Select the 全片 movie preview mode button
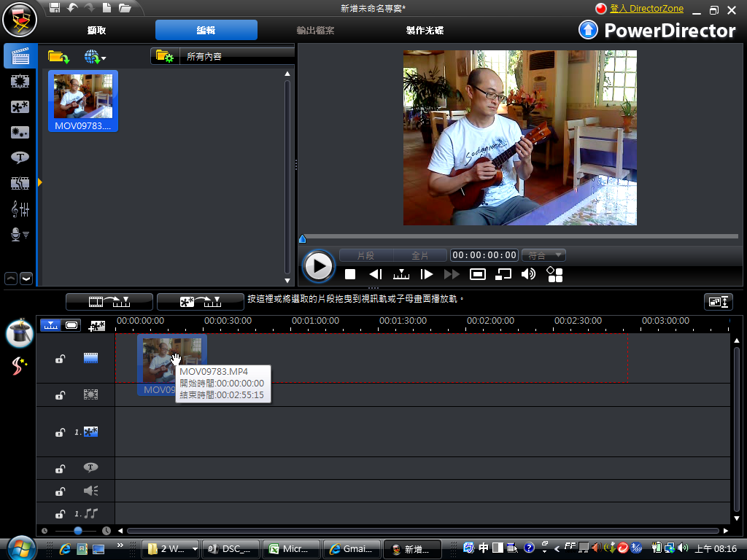The height and width of the screenshot is (560, 747). click(x=420, y=255)
